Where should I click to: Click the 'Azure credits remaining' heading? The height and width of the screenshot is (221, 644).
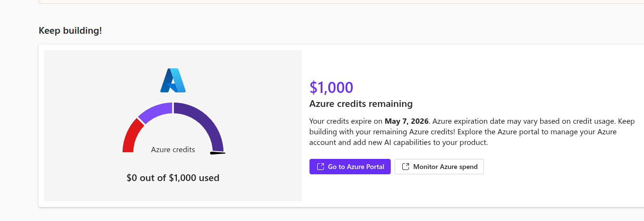(x=361, y=104)
